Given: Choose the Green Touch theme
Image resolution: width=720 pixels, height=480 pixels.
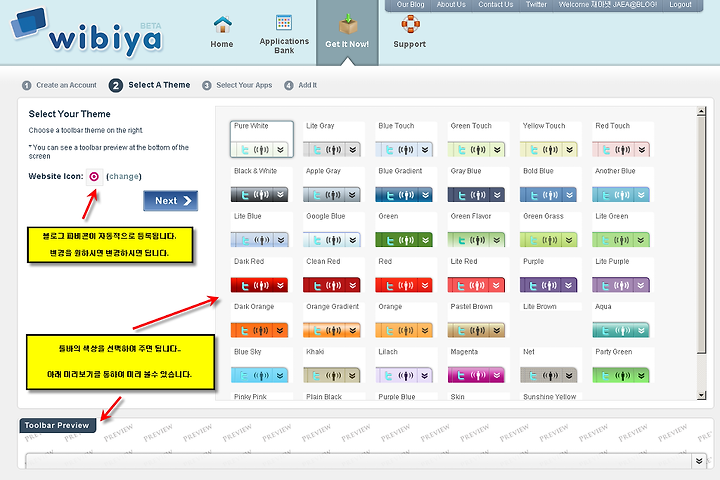Looking at the screenshot, I should [478, 139].
